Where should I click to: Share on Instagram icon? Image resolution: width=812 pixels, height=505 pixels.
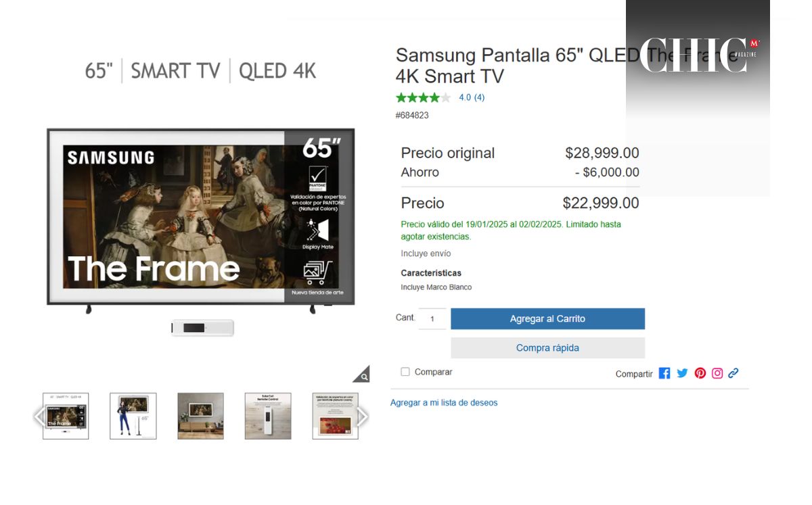717,373
